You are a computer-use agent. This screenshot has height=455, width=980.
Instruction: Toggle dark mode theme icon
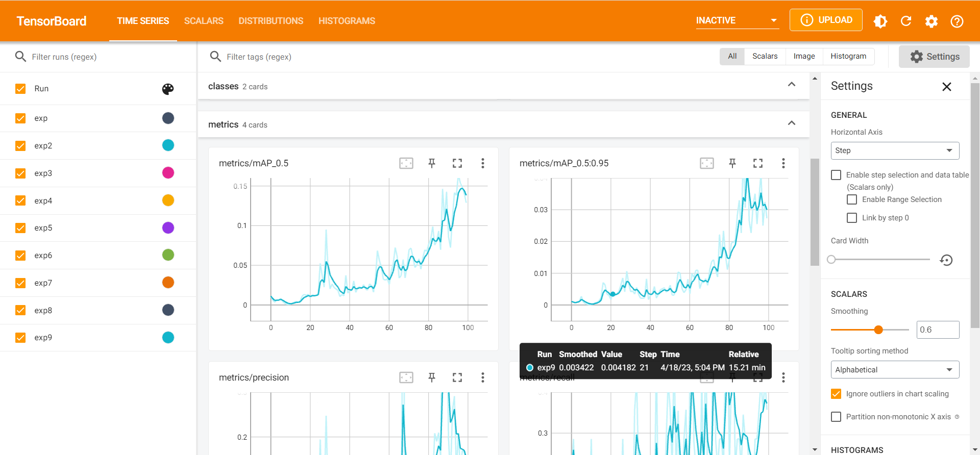coord(880,21)
